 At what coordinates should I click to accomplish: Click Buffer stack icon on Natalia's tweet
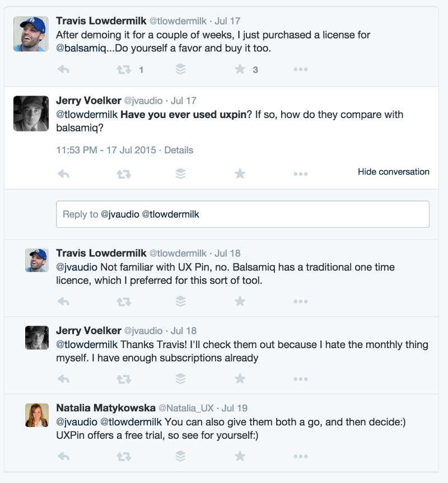click(180, 457)
